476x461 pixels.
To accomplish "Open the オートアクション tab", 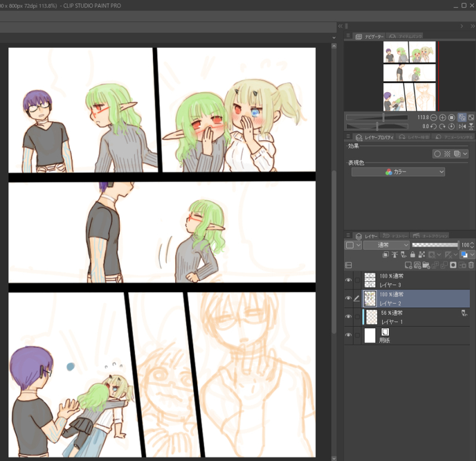I will tap(430, 236).
